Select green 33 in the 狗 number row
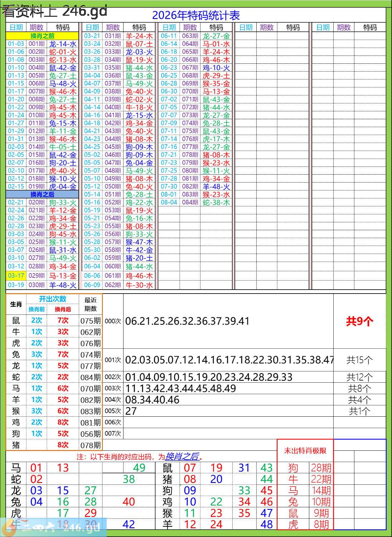This screenshot has width=392, height=537. pos(244,490)
